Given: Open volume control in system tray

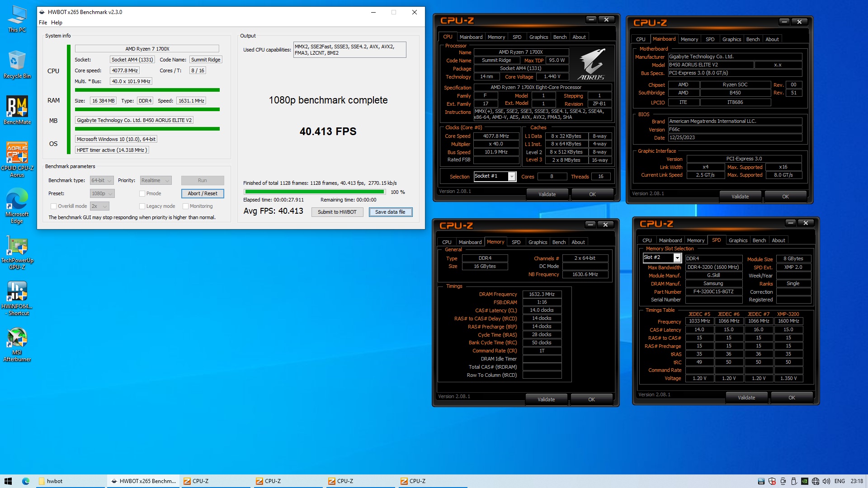Looking at the screenshot, I should point(826,481).
